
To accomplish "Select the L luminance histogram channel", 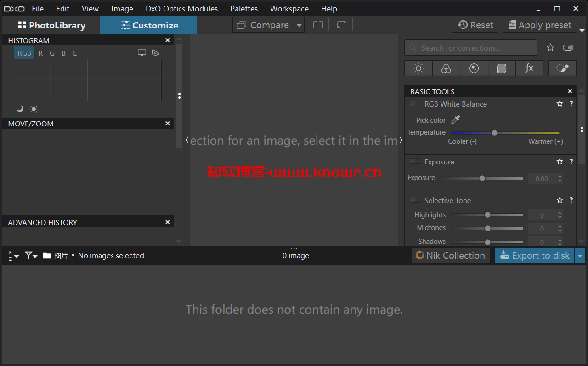I will [x=75, y=53].
